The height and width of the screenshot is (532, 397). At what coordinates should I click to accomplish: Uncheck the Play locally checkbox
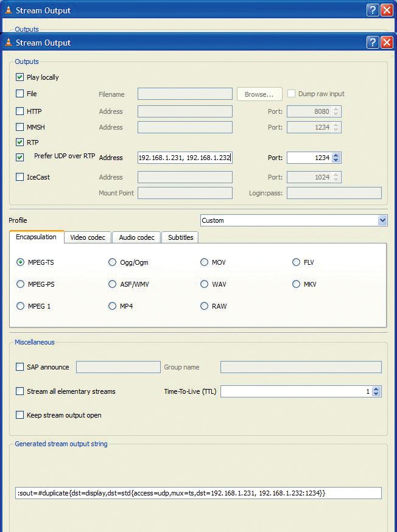[x=19, y=77]
